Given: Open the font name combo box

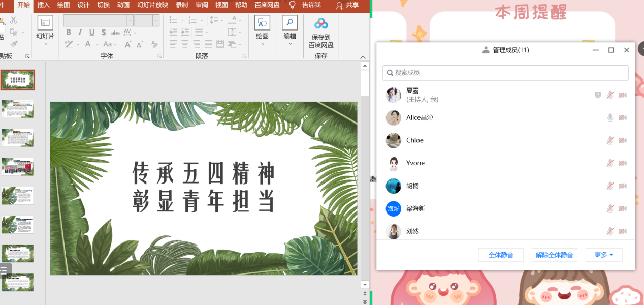Looking at the screenshot, I should (x=99, y=20).
